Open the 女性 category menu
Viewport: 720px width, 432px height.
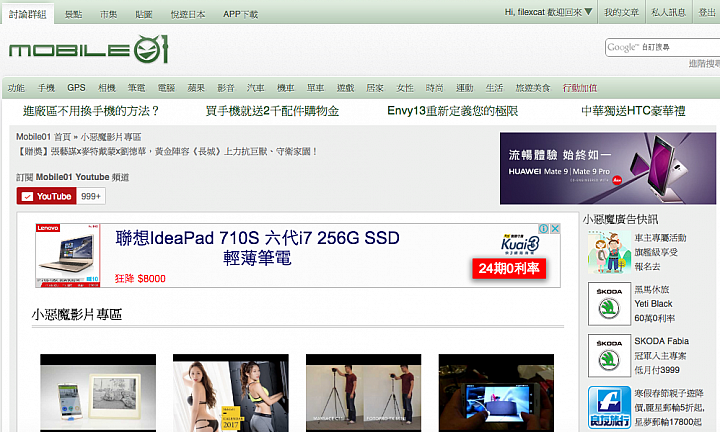pyautogui.click(x=405, y=88)
